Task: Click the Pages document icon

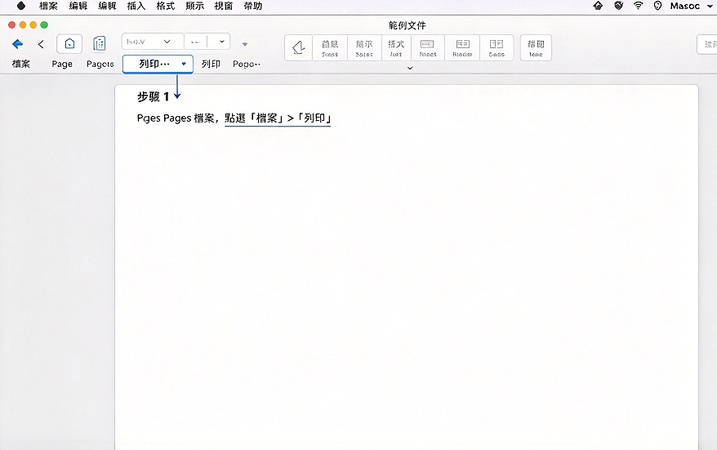Action: tap(99, 44)
